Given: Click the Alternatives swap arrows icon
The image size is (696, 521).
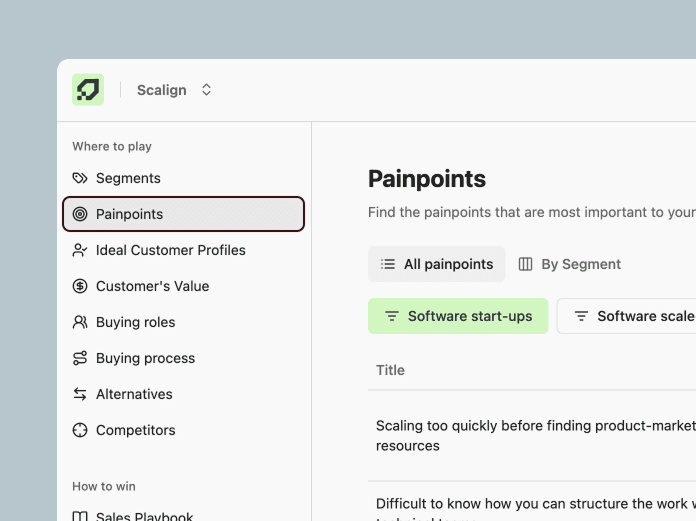Looking at the screenshot, I should coord(80,394).
